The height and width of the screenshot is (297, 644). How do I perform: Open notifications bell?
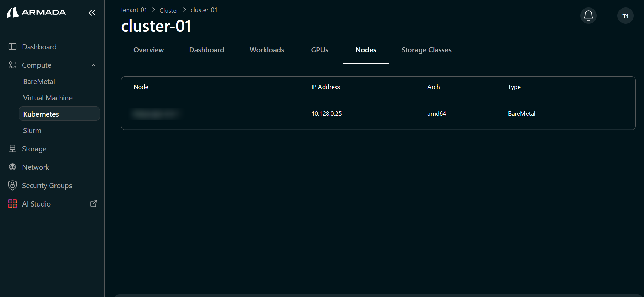click(x=588, y=16)
